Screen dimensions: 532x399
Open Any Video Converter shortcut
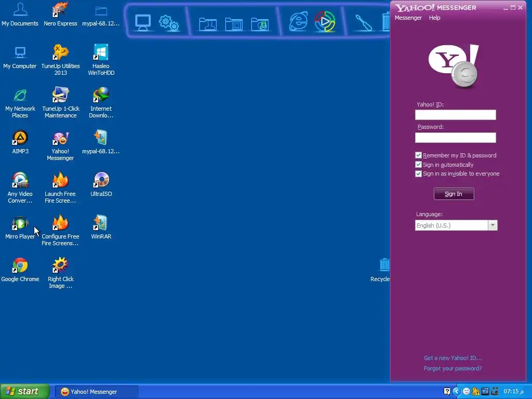click(x=20, y=188)
